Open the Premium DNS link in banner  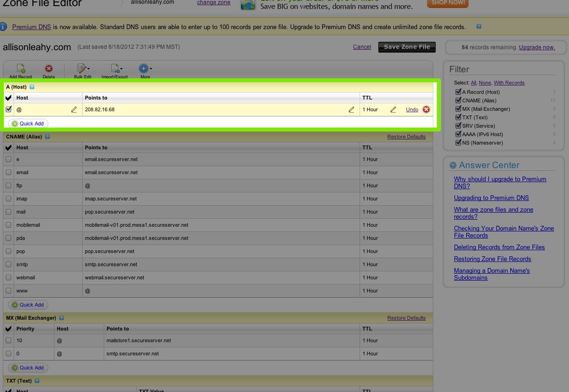point(31,27)
